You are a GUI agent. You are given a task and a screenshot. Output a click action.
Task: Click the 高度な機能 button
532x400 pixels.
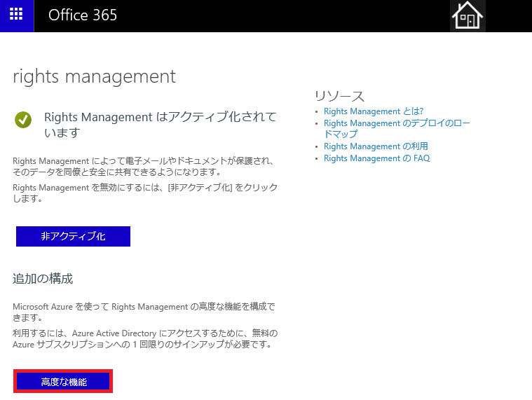63,382
